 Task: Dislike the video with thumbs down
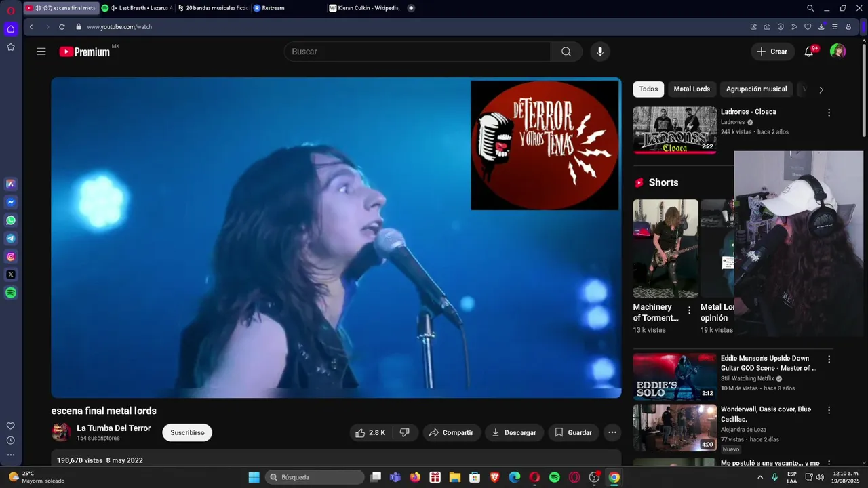point(405,432)
